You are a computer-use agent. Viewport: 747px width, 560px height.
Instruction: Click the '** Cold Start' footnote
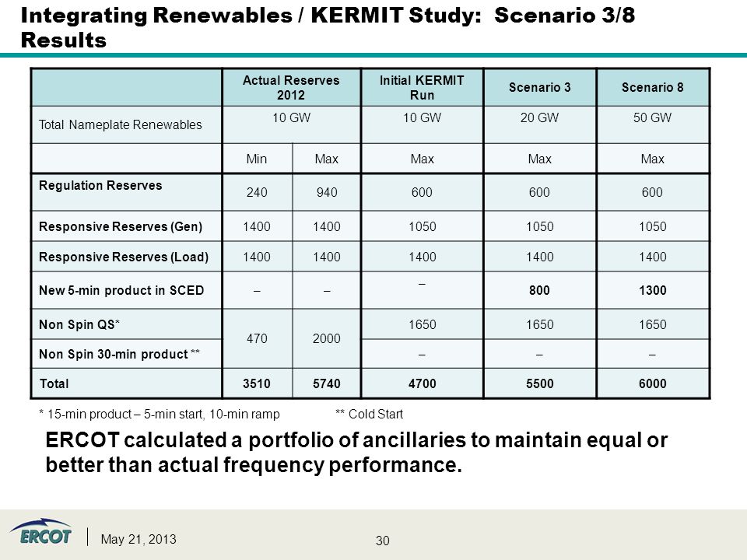(x=369, y=415)
